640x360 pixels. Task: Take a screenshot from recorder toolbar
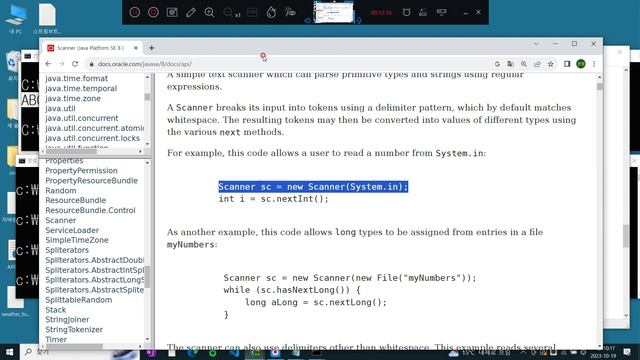coord(172,12)
